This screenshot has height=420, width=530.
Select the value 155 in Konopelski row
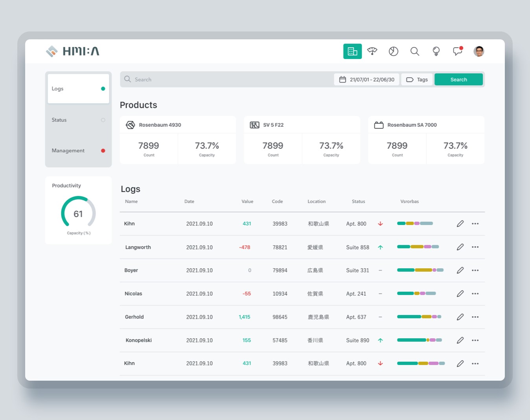247,341
